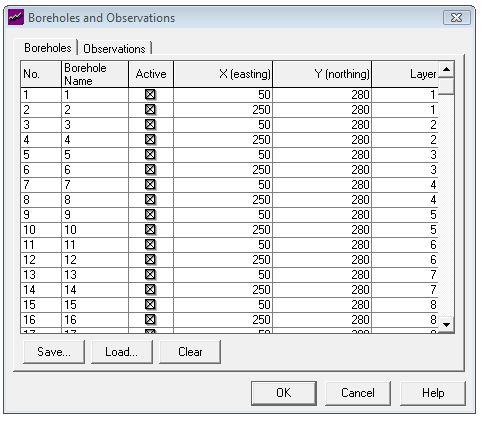Disable Active for borehole 9
The image size is (481, 421).
click(x=150, y=215)
